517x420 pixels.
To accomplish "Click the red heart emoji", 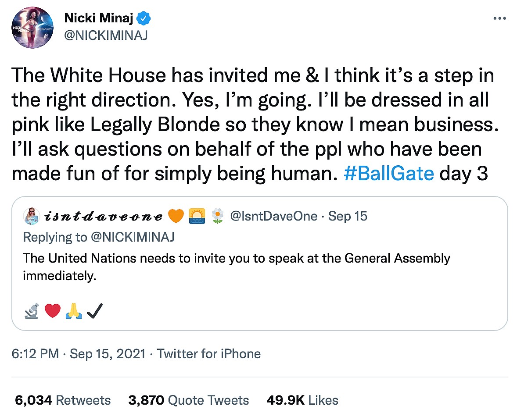I will pos(52,311).
